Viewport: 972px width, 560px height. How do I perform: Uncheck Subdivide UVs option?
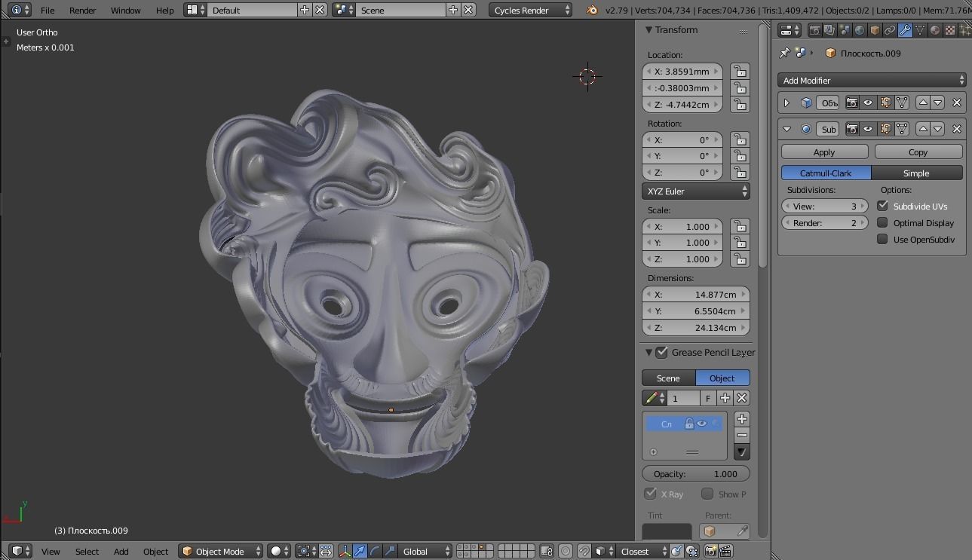882,206
